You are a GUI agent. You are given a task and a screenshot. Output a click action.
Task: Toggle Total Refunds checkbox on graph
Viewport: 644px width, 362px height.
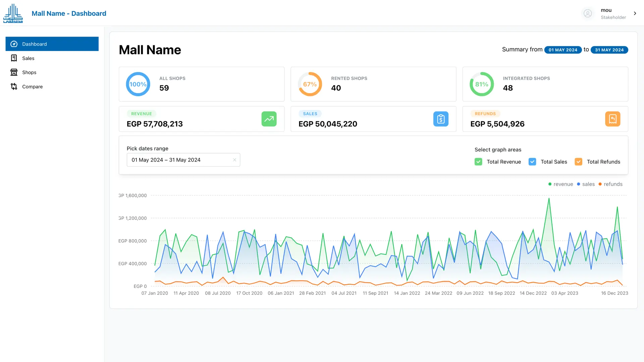click(x=578, y=161)
